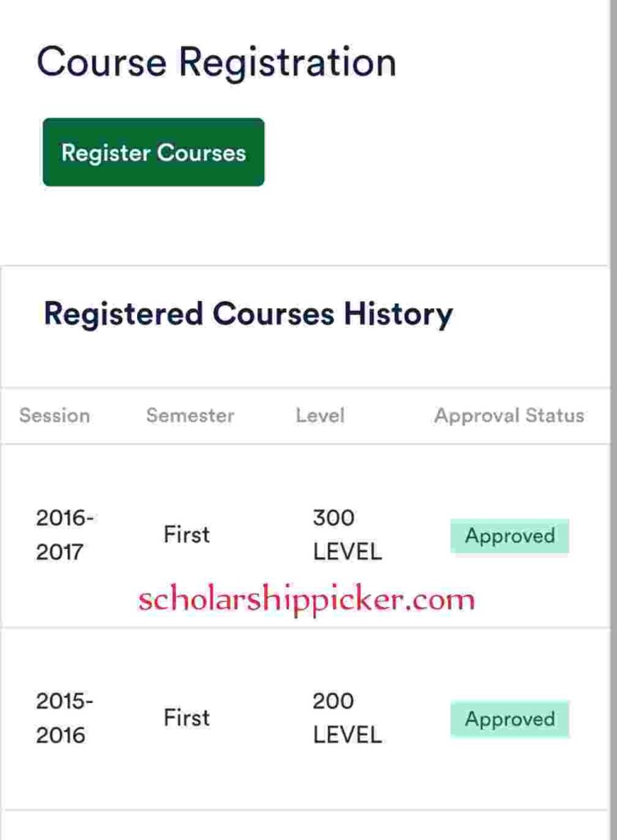This screenshot has width=617, height=840.
Task: Click the vertical scrollbar on the right edge
Action: [613, 420]
